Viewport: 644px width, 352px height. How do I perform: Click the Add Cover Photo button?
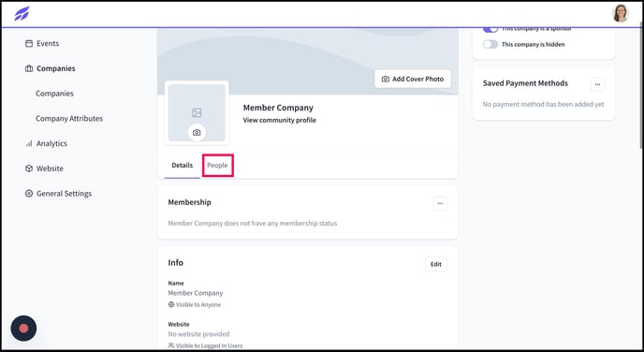tap(413, 79)
